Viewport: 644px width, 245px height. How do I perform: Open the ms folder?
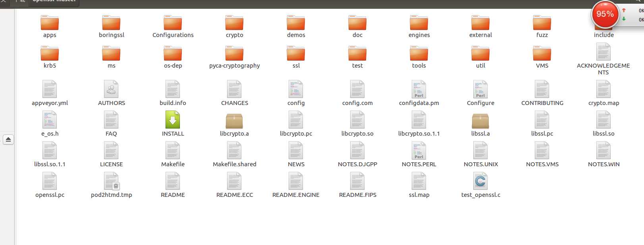click(x=111, y=53)
